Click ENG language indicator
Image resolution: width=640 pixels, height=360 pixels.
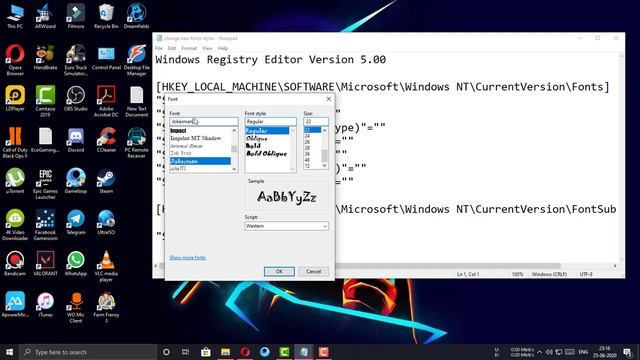(583, 352)
